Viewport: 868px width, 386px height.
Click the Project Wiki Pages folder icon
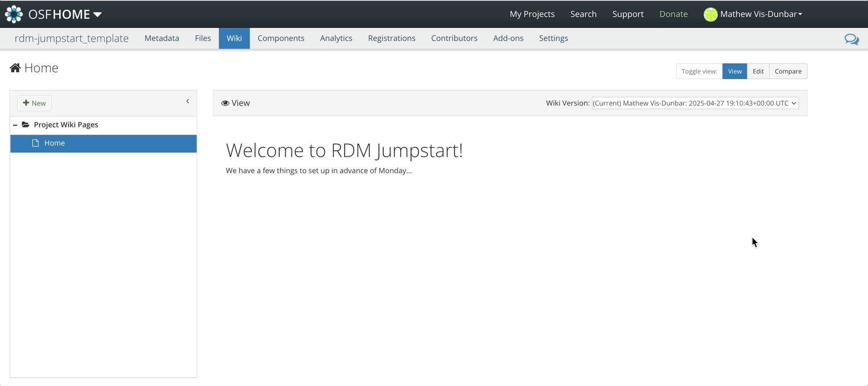click(26, 125)
